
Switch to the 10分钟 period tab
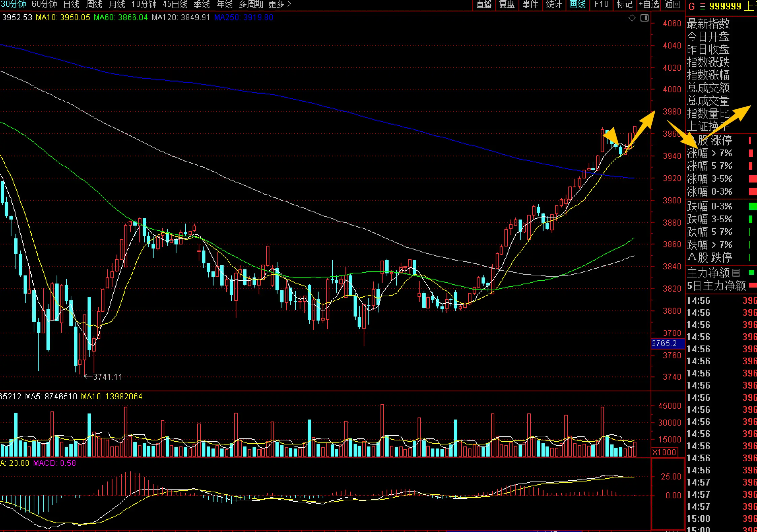coord(144,5)
